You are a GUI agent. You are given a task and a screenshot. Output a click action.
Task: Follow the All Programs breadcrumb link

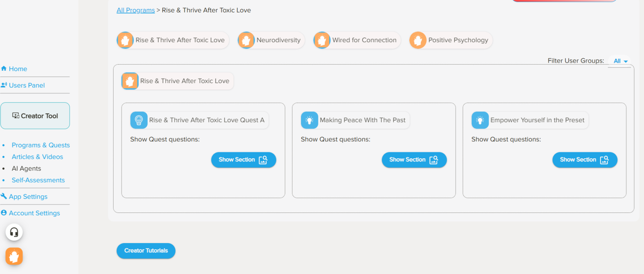point(136,10)
